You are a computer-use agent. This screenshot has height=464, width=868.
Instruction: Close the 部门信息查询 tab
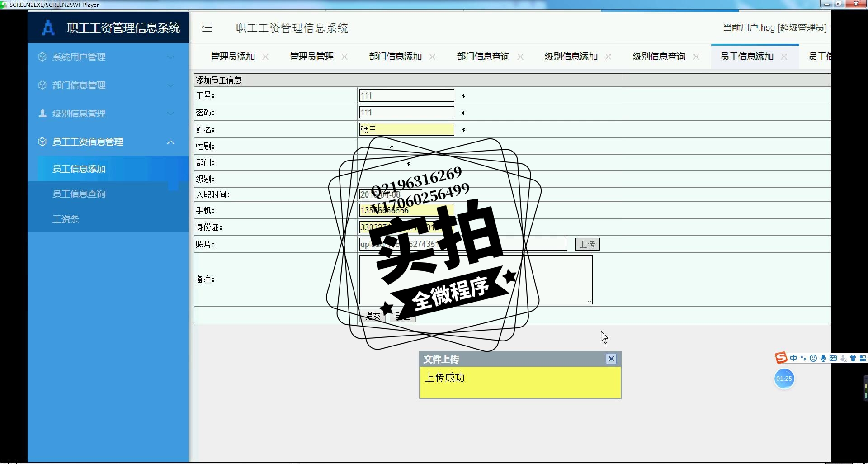(520, 57)
